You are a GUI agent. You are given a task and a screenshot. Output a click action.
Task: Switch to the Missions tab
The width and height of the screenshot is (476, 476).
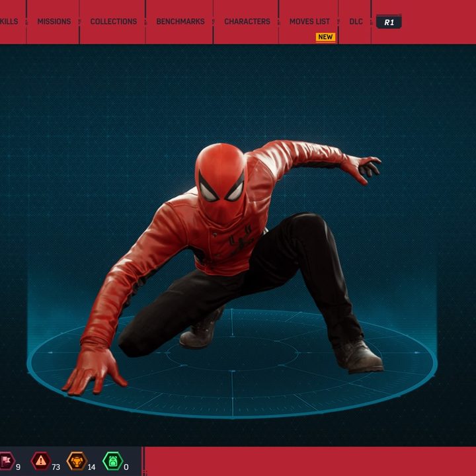click(x=54, y=22)
